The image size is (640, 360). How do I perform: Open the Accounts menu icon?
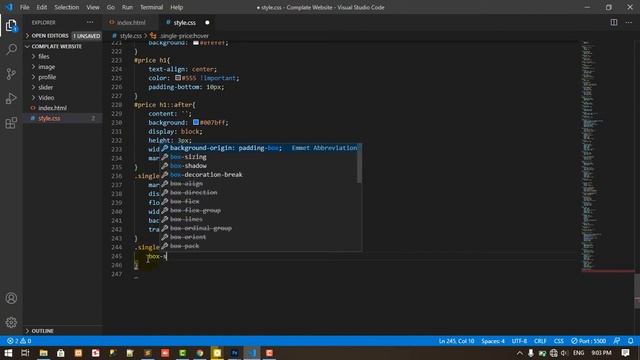click(x=11, y=298)
